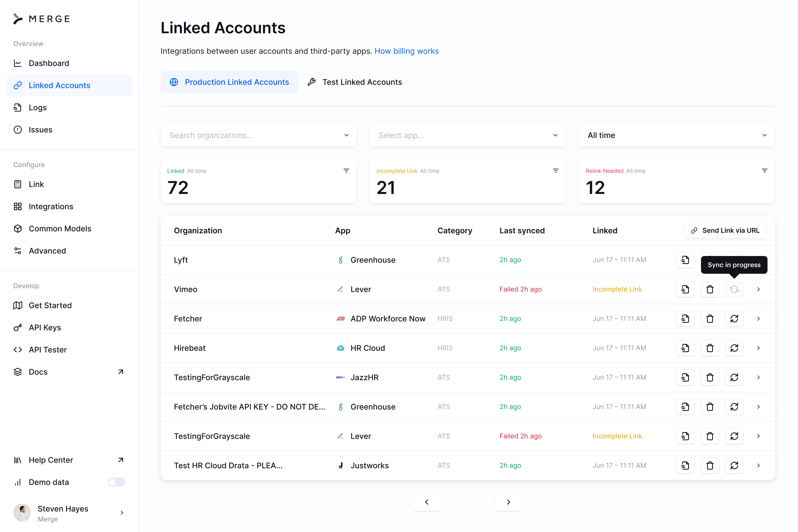Open Common Models in the sidebar
The height and width of the screenshot is (532, 798).
point(69,229)
